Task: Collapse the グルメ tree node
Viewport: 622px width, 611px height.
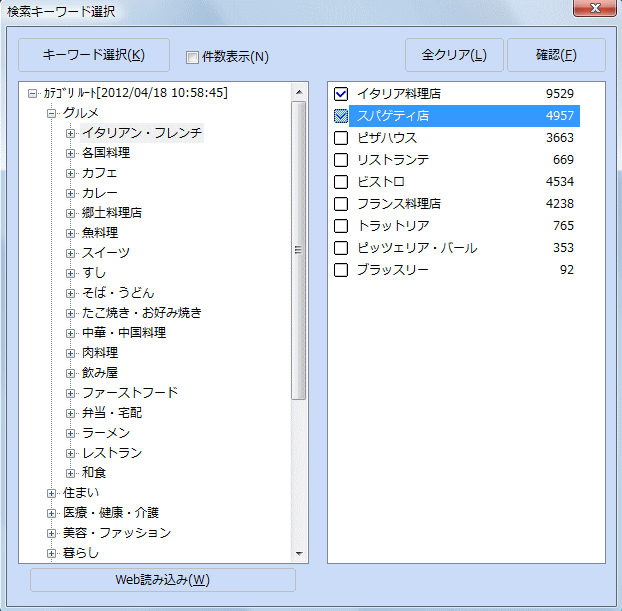Action: (x=52, y=113)
